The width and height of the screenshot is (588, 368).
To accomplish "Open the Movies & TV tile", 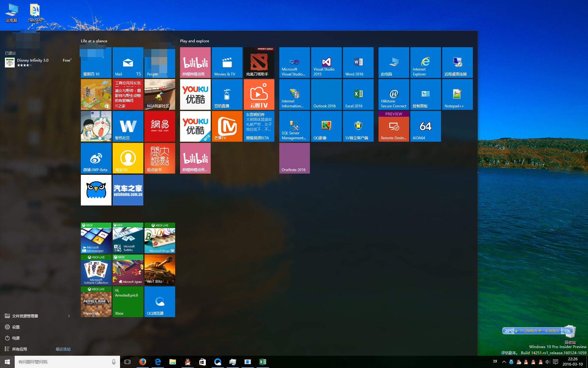I will click(x=227, y=63).
